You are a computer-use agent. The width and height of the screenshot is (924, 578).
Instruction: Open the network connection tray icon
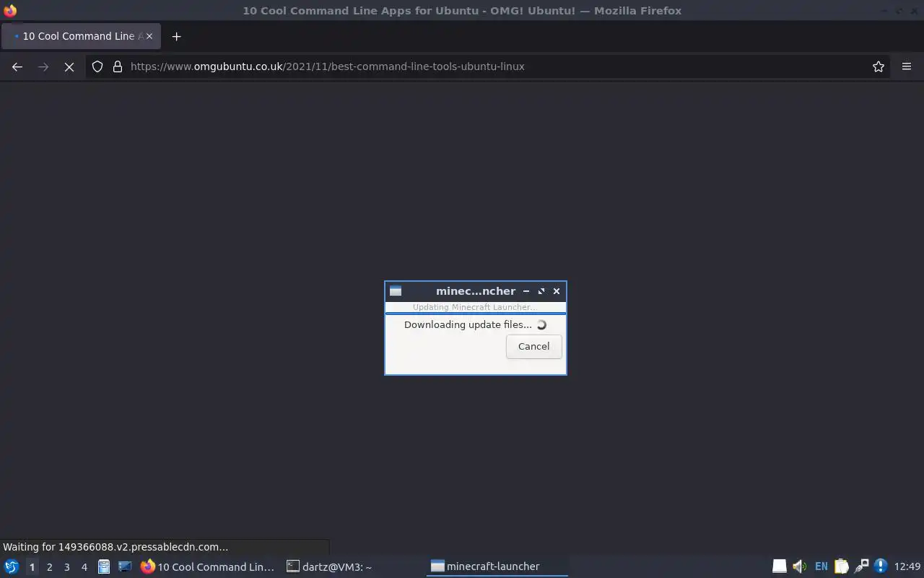click(x=861, y=566)
